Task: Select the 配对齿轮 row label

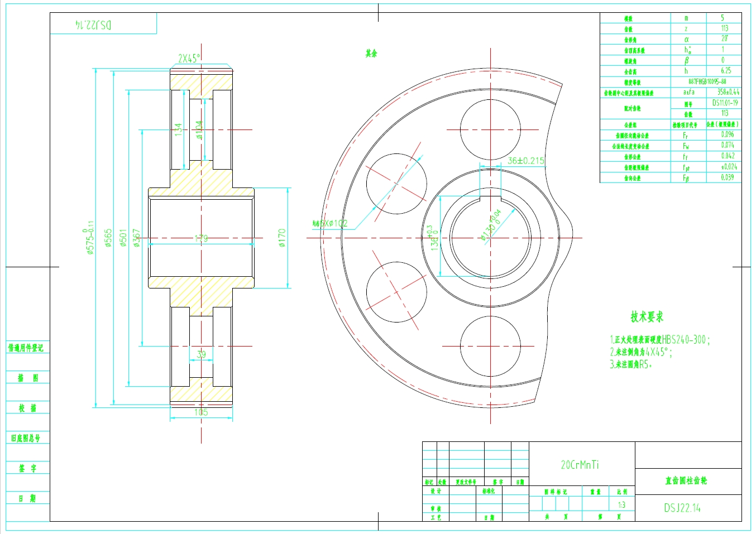Action: [632, 108]
